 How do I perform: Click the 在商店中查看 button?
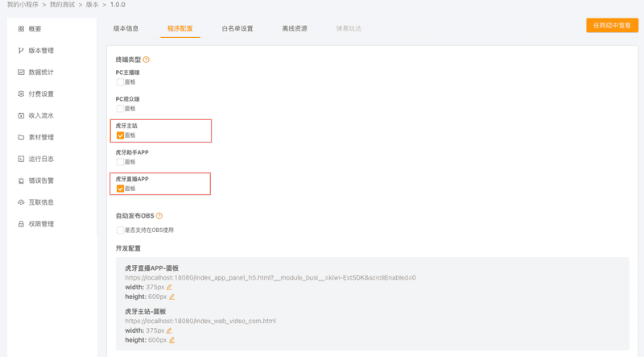pyautogui.click(x=612, y=25)
